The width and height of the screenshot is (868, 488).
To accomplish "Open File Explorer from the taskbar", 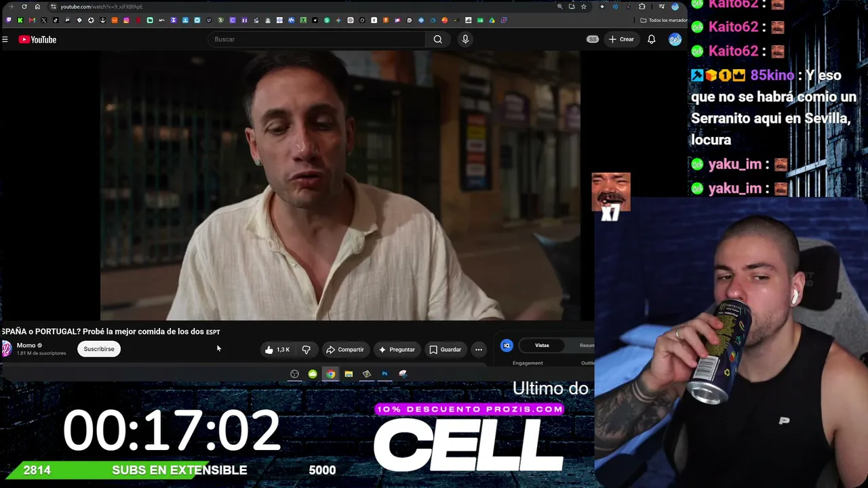I will tap(349, 374).
